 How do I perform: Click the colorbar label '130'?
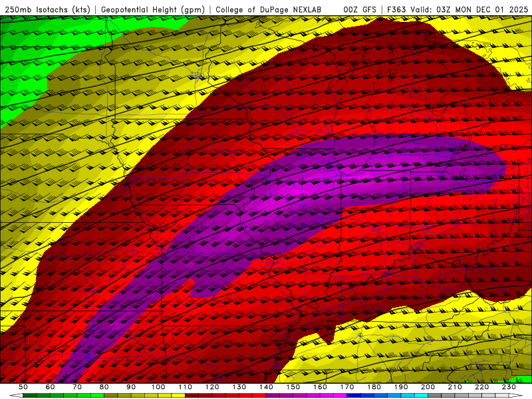pyautogui.click(x=239, y=387)
